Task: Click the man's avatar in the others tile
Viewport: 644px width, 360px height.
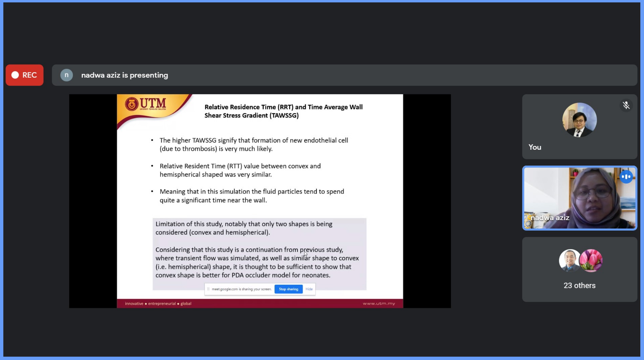Action: 569,260
